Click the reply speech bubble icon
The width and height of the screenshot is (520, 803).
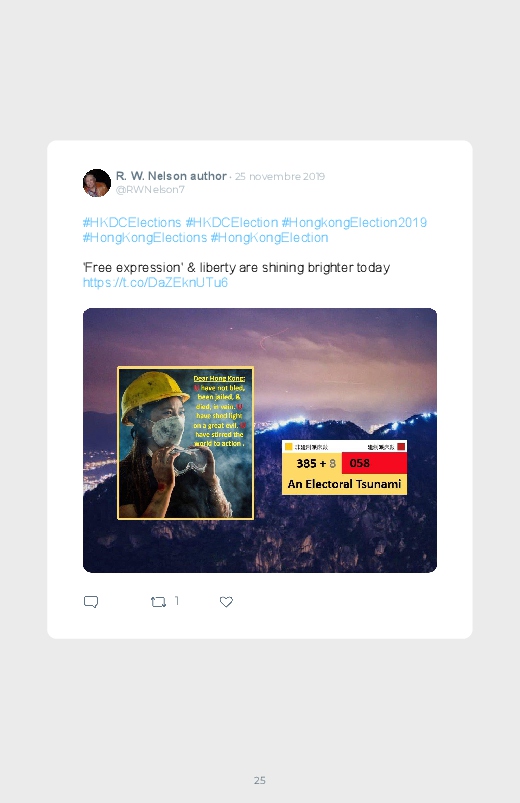pos(91,602)
